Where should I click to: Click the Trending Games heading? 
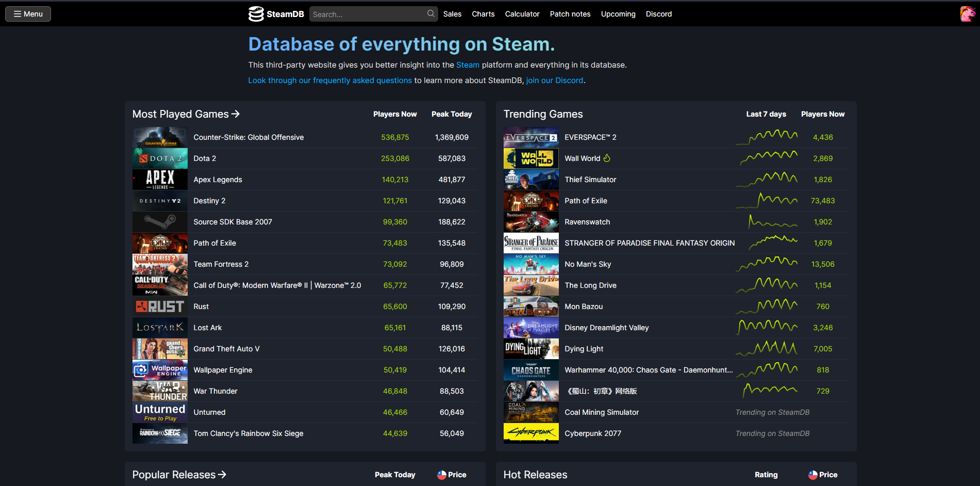(x=543, y=114)
